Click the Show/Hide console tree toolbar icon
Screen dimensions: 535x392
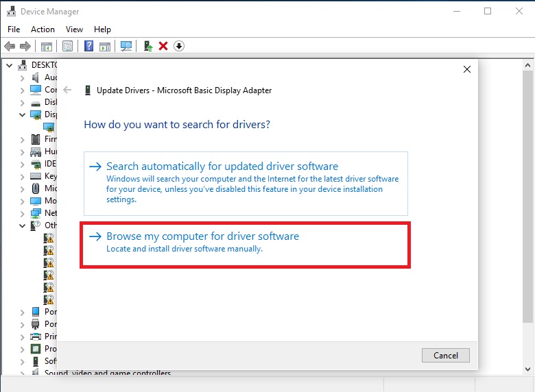click(47, 46)
